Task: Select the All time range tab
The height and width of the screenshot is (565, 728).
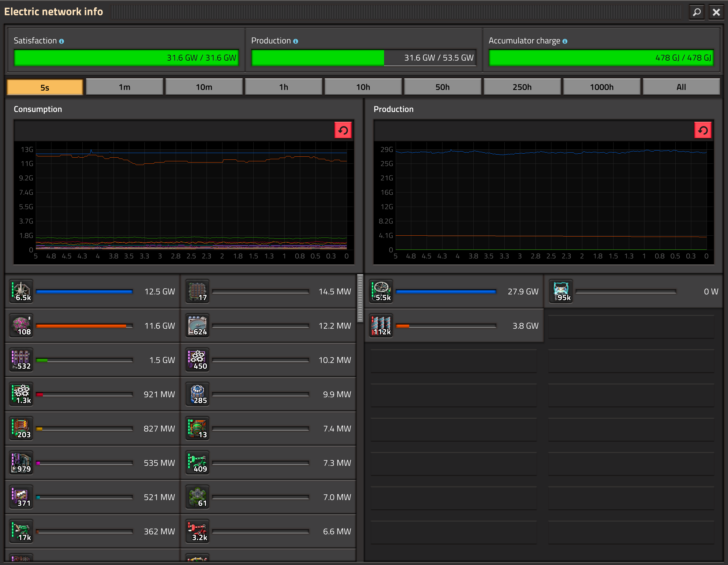Action: click(x=681, y=87)
